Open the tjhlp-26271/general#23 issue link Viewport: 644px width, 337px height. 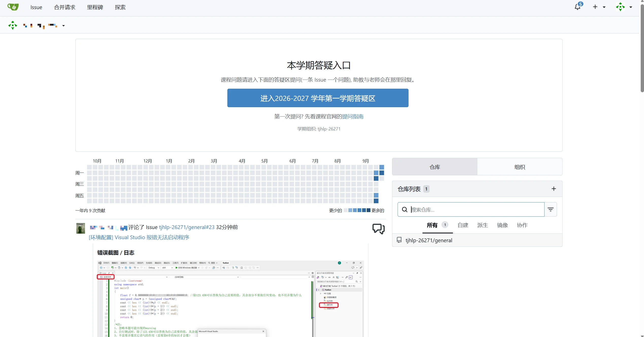(187, 227)
